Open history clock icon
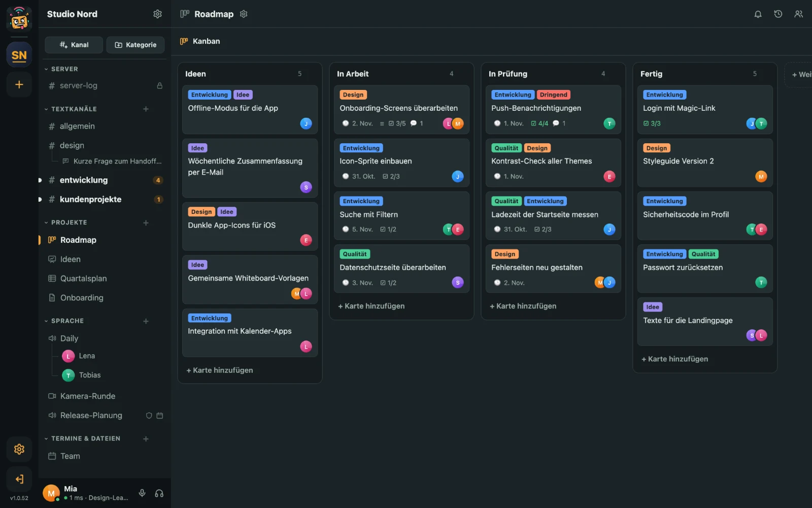The height and width of the screenshot is (508, 812). [778, 14]
